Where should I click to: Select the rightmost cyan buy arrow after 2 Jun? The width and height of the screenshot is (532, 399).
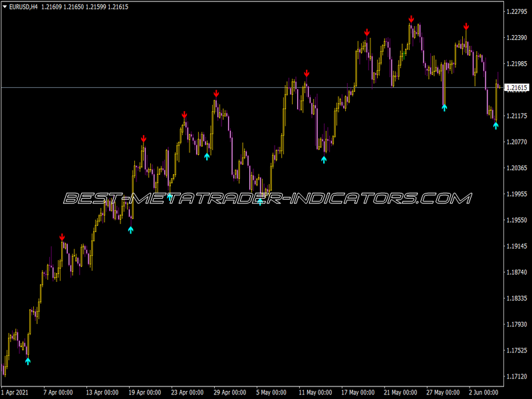point(495,126)
